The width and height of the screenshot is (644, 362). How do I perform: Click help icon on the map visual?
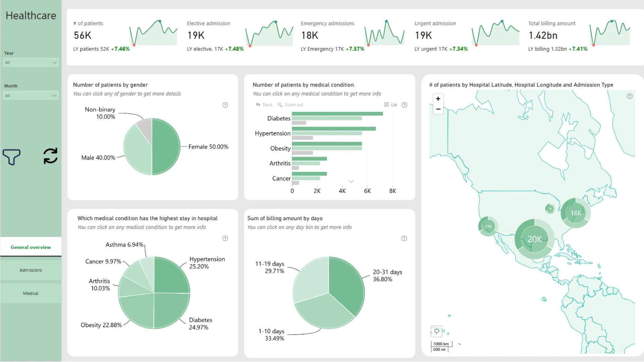click(630, 96)
